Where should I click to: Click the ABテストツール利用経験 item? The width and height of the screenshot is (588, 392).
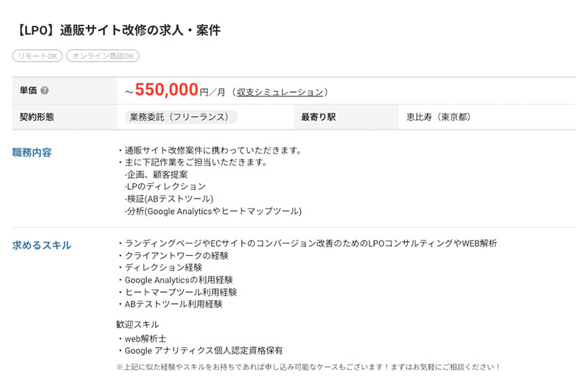(173, 304)
